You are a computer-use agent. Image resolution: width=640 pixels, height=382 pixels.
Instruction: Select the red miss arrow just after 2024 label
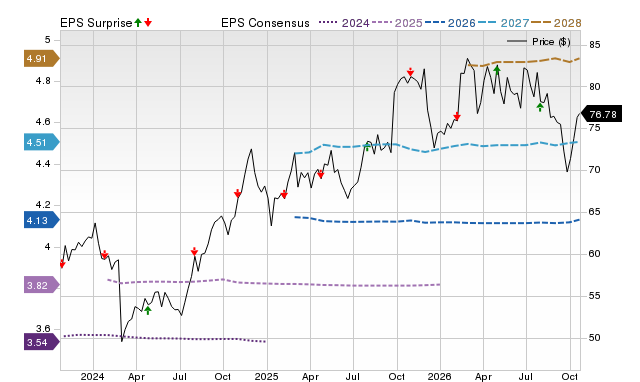coord(104,255)
